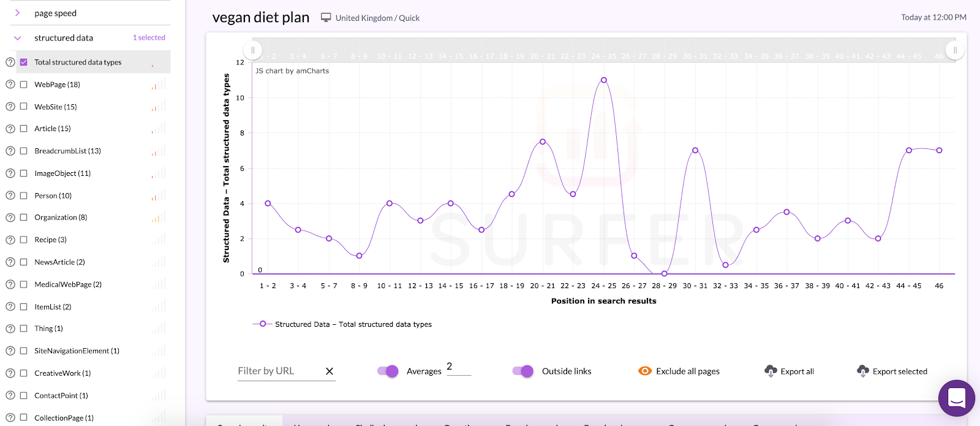This screenshot has width=980, height=426.
Task: Click the Export selected button
Action: 892,371
